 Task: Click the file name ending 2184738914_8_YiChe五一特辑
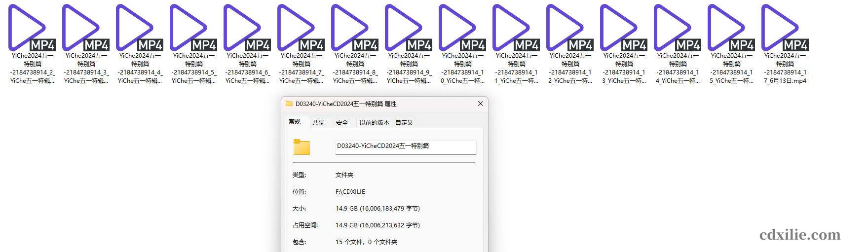click(x=355, y=68)
